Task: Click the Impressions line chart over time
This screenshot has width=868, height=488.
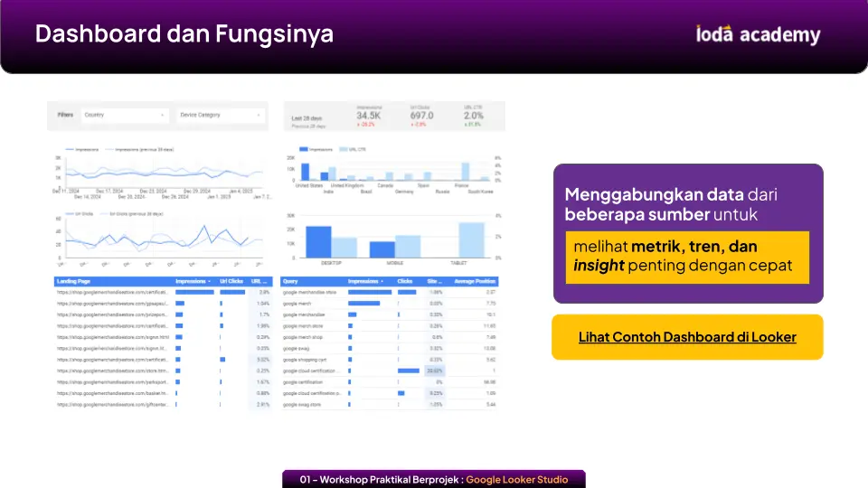Action: pyautogui.click(x=158, y=174)
